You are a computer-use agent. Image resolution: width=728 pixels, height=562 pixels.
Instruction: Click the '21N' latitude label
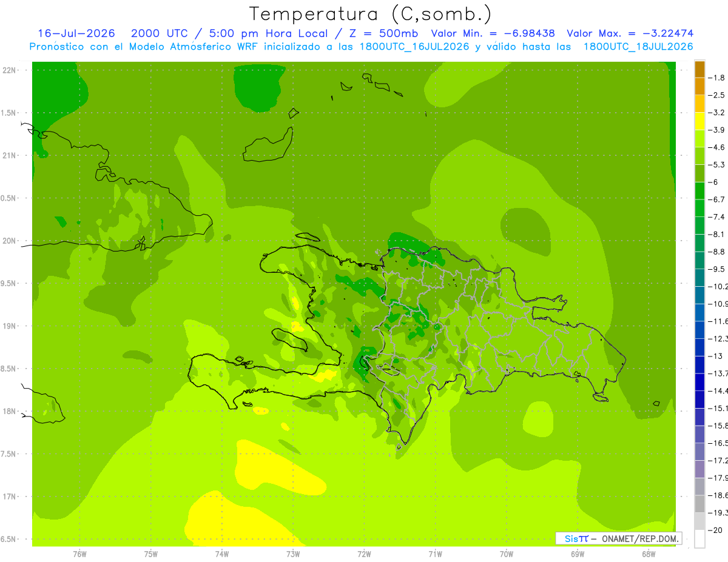click(9, 156)
